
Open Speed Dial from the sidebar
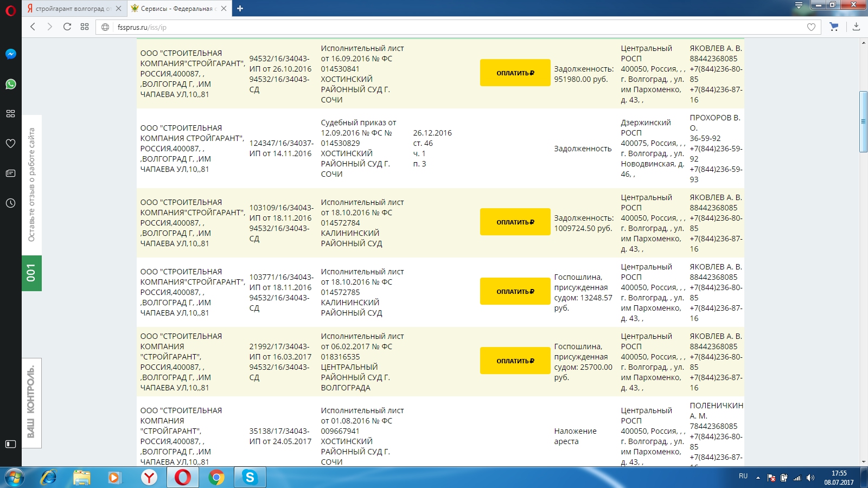[11, 114]
